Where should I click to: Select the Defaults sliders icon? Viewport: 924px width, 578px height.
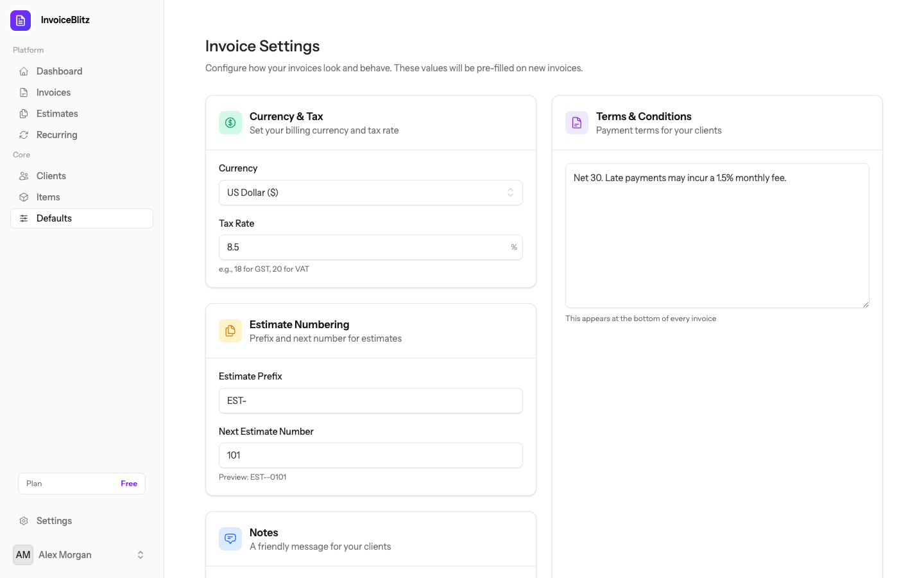click(24, 218)
